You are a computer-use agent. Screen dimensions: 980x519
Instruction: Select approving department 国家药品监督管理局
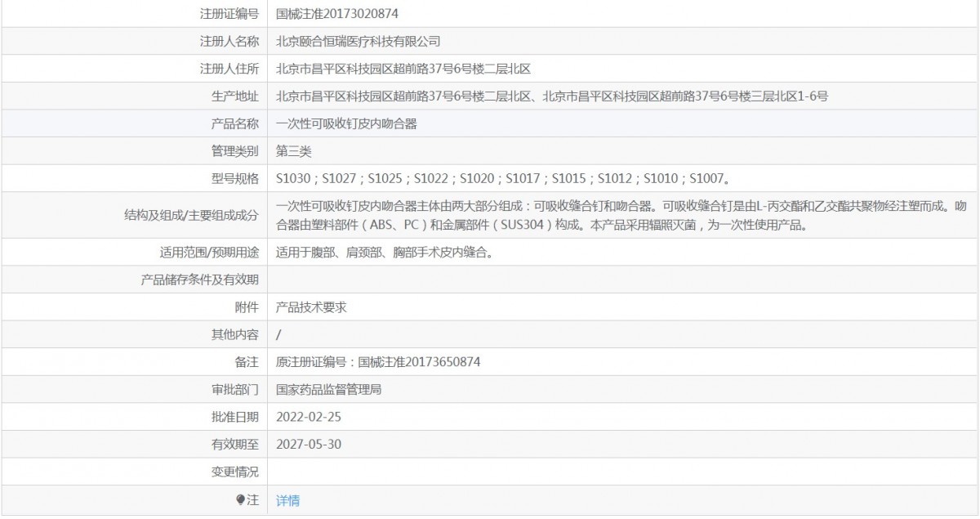(x=328, y=390)
